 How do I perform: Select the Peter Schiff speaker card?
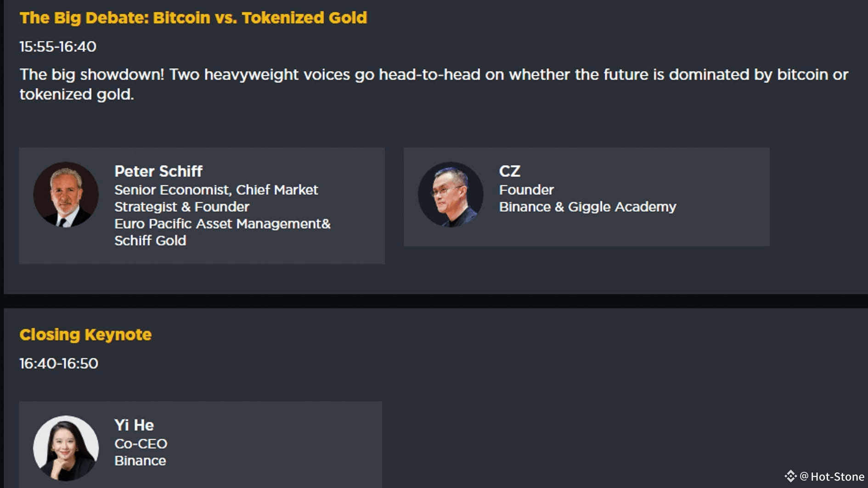(202, 206)
